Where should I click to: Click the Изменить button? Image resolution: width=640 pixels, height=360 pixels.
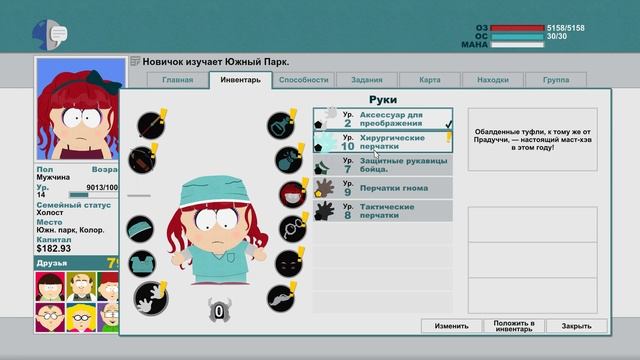click(x=451, y=326)
